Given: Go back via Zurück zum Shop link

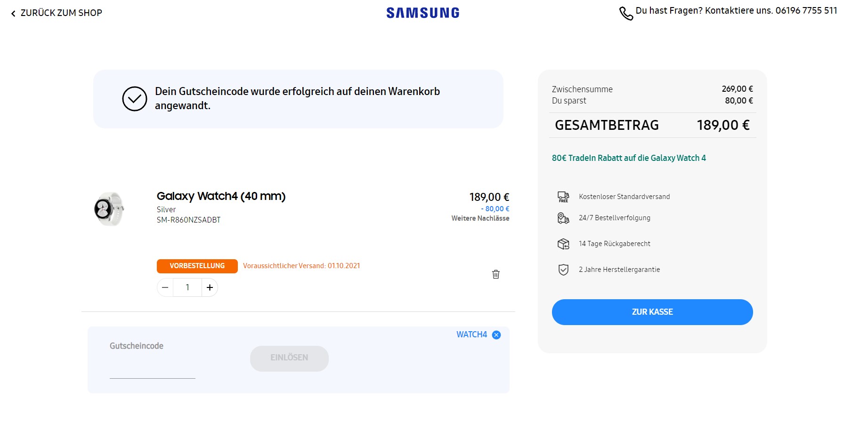Looking at the screenshot, I should tap(57, 13).
